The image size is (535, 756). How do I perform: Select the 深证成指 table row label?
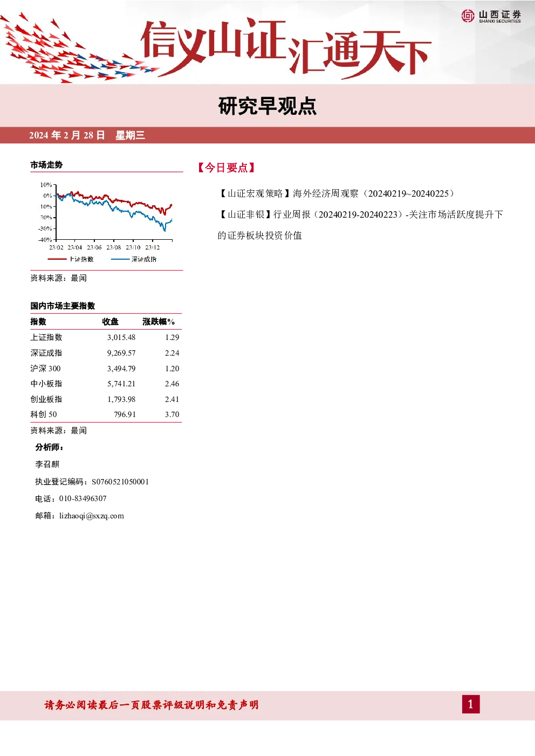point(46,353)
